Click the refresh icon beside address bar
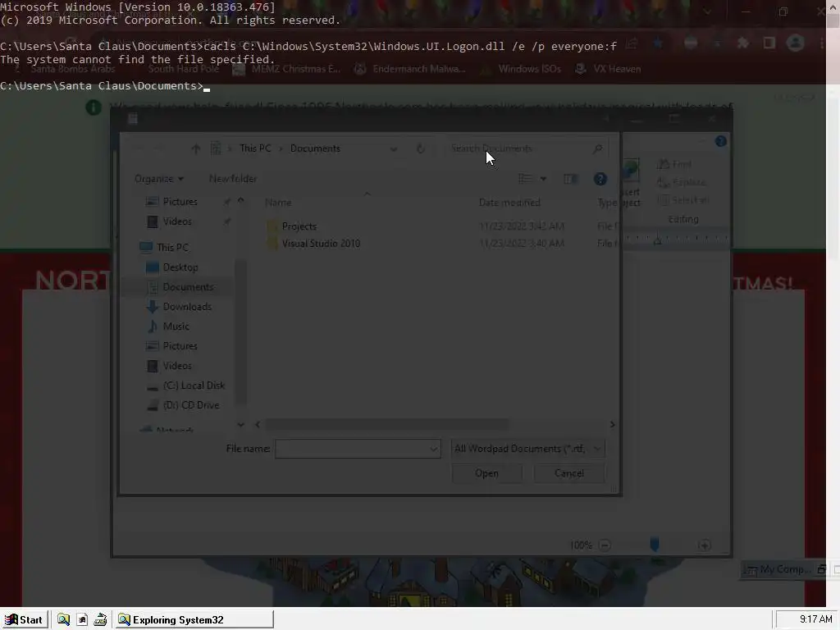The width and height of the screenshot is (840, 630). pyautogui.click(x=421, y=148)
